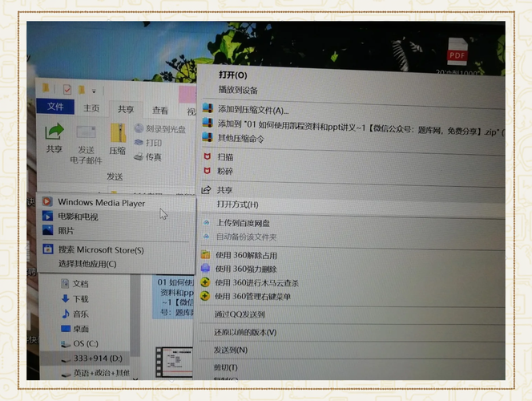Image resolution: width=532 pixels, height=401 pixels.
Task: Open the 文件 (File) tab
Action: pyautogui.click(x=55, y=107)
